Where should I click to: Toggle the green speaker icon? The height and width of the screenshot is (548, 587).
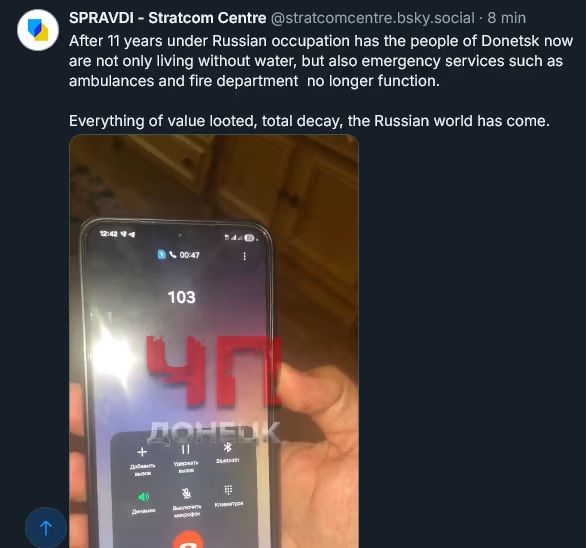coord(144,497)
